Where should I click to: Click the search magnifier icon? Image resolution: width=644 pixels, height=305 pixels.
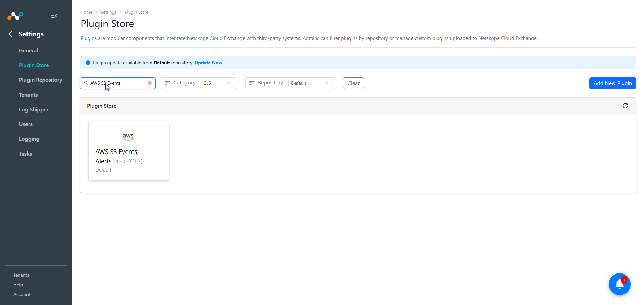[86, 83]
